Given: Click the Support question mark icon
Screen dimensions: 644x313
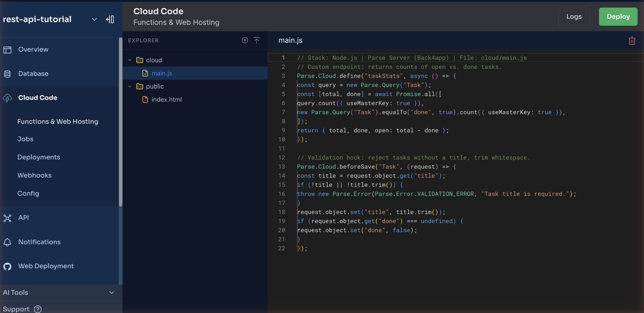Looking at the screenshot, I should tap(37, 309).
